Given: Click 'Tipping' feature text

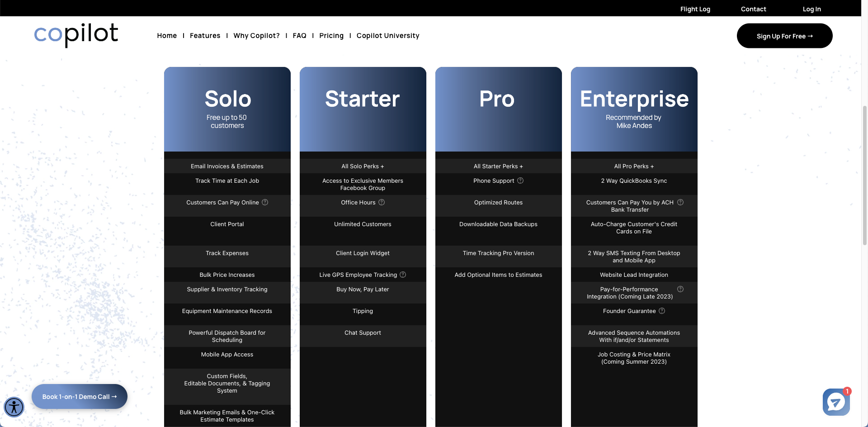Looking at the screenshot, I should pyautogui.click(x=363, y=311).
